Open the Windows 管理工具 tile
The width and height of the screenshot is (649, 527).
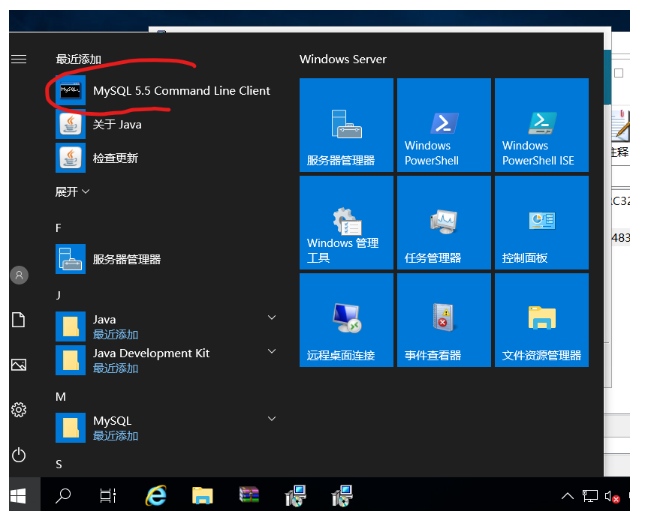point(346,223)
